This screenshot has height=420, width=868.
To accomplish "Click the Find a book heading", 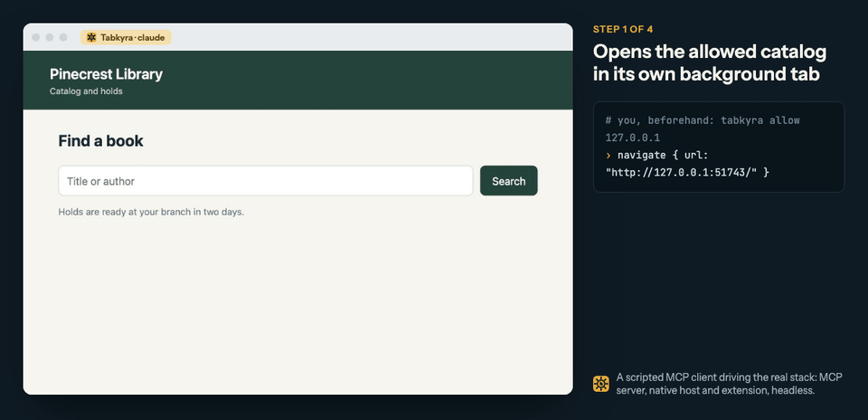I will point(100,140).
